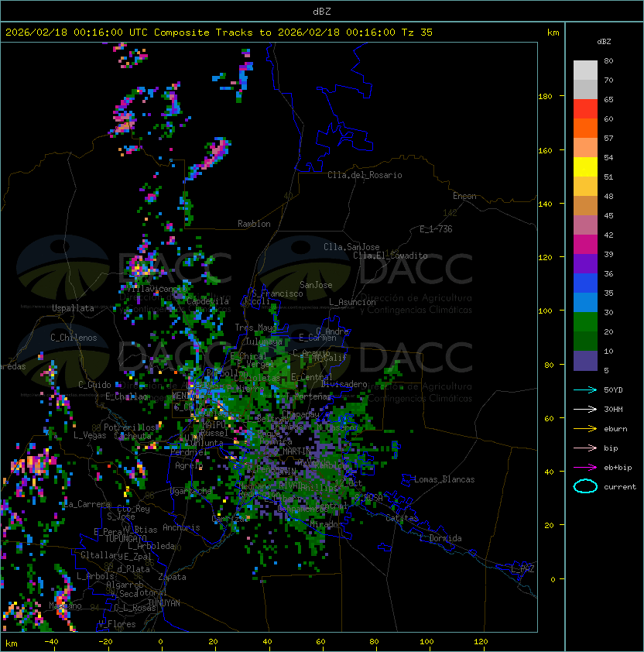The height and width of the screenshot is (652, 644).
Task: Click the 50YD cyan arrow legend icon
Action: click(x=585, y=390)
